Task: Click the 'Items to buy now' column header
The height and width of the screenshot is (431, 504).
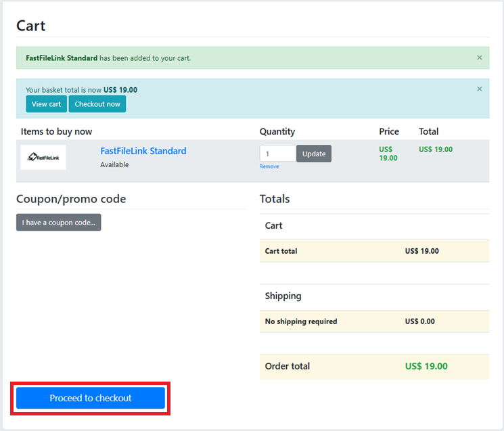Action: point(57,131)
